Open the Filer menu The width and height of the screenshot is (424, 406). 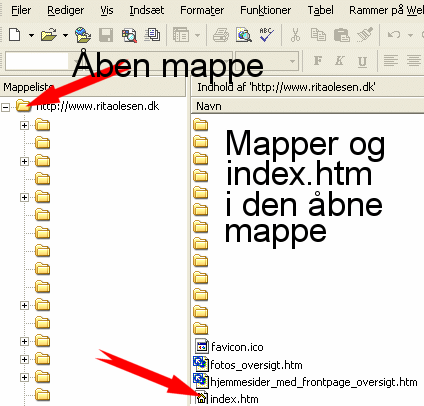pyautogui.click(x=21, y=10)
